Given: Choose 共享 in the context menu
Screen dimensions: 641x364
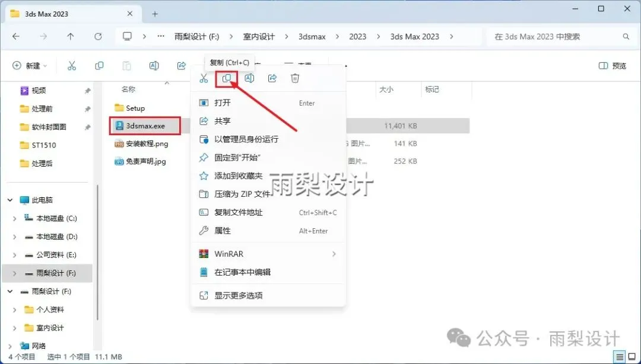Looking at the screenshot, I should 268,121.
